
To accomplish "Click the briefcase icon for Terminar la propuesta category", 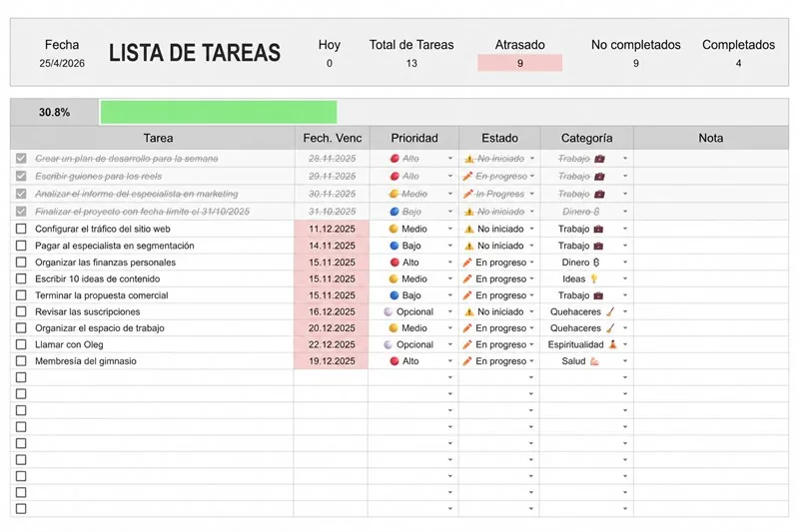I will (x=598, y=295).
